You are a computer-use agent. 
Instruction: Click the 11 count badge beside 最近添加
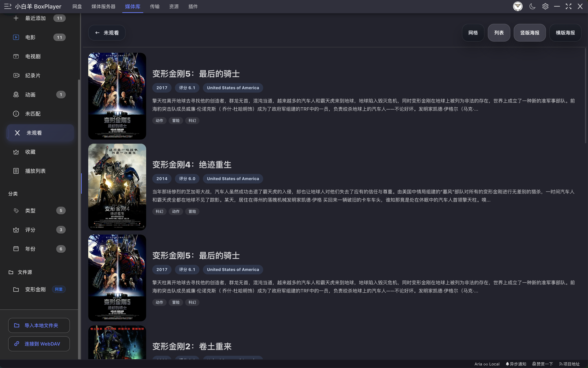point(59,18)
